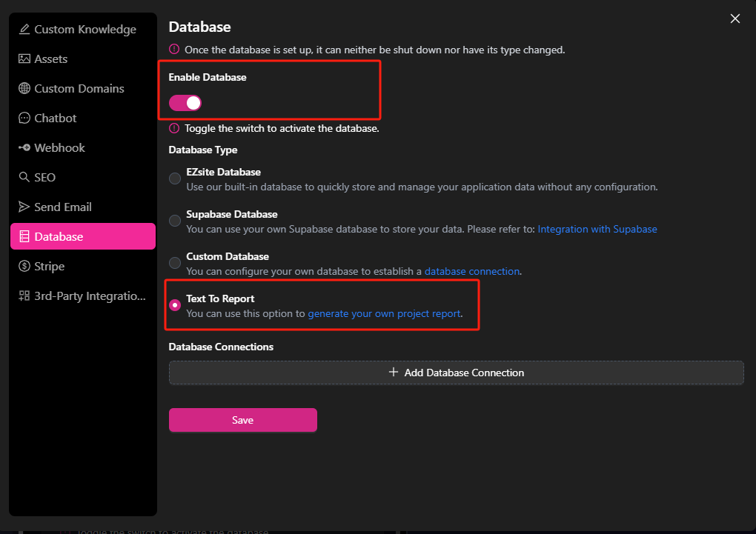756x534 pixels.
Task: Click the Chatbot speech bubble icon
Action: click(24, 118)
